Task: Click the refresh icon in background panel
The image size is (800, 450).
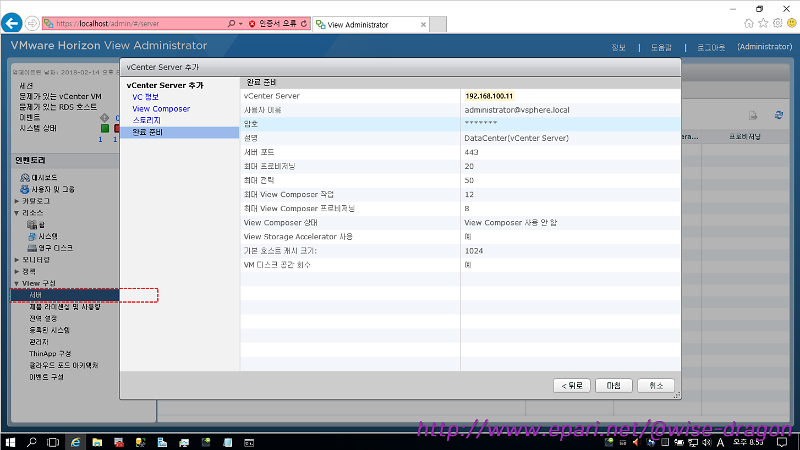Action: pos(779,115)
